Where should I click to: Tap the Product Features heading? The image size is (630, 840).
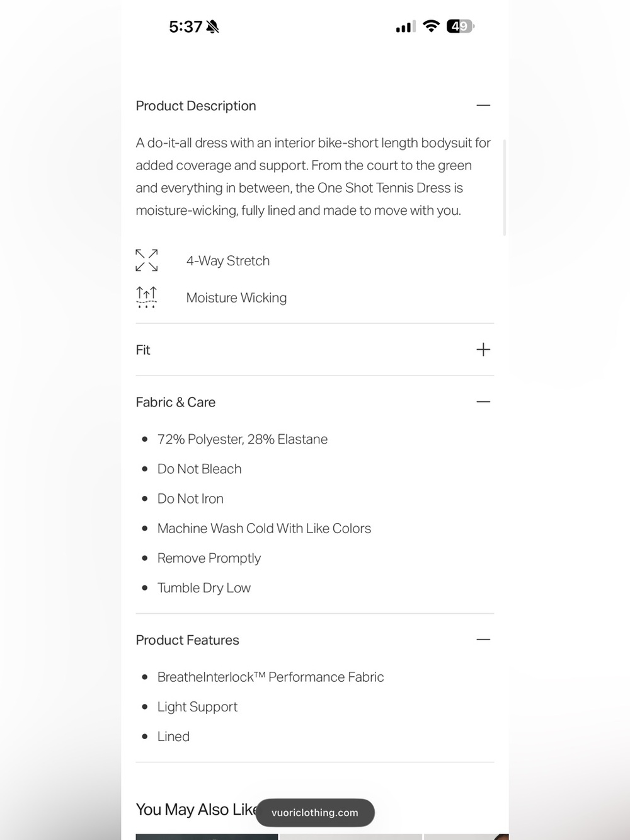click(188, 640)
